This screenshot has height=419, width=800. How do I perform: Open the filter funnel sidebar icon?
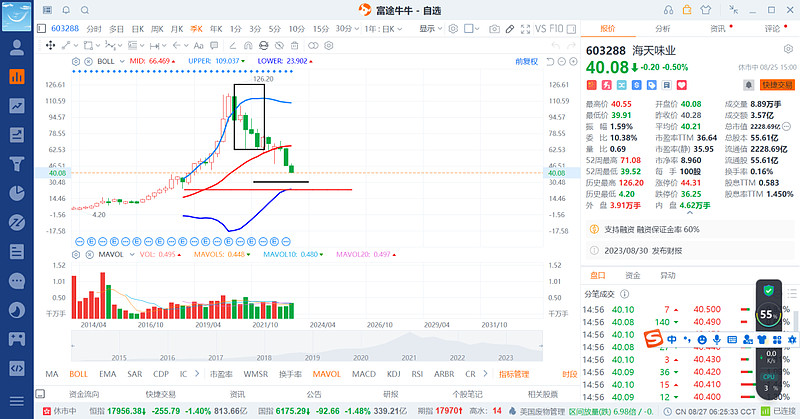click(17, 164)
